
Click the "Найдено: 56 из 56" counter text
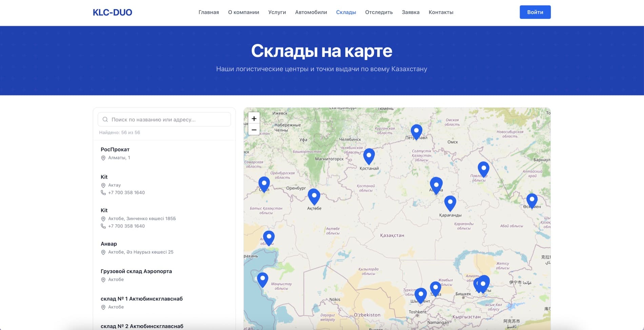click(120, 133)
